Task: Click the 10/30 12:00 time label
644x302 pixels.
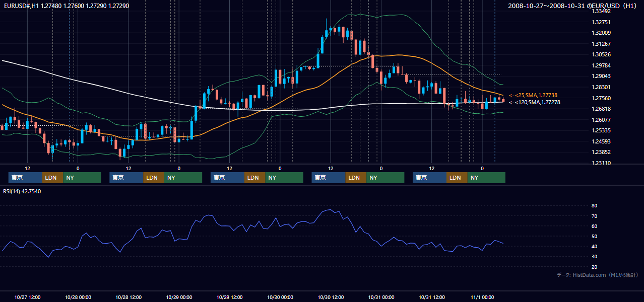Action: tap(331, 297)
